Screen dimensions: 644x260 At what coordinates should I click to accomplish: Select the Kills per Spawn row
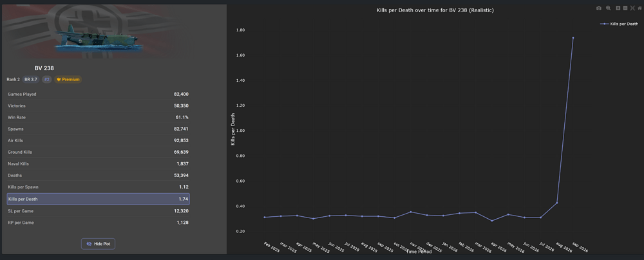pyautogui.click(x=98, y=187)
